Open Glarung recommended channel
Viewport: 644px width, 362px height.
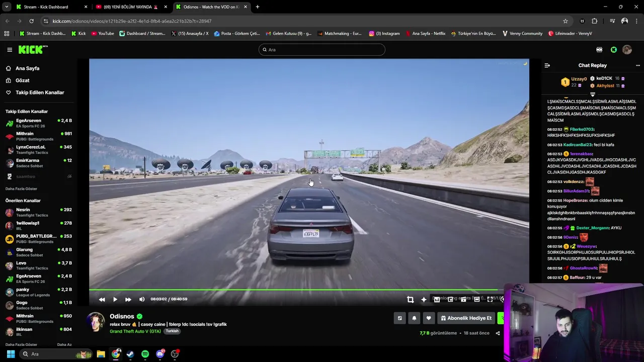click(38, 252)
